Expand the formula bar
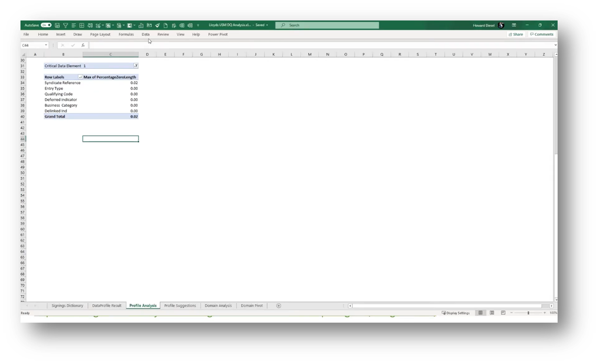Screen dimensions: 599x364 click(555, 45)
